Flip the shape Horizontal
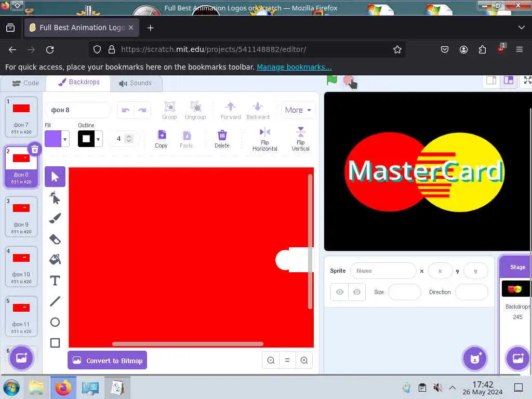532x399 pixels. pos(264,139)
